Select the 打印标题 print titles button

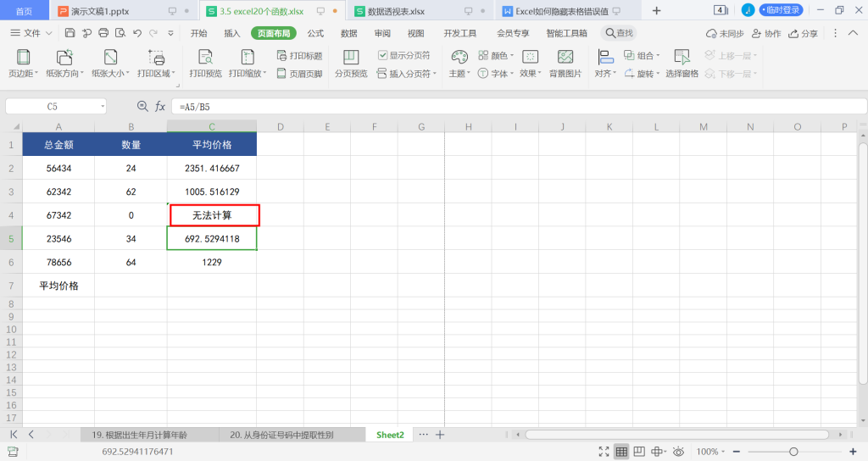(299, 55)
